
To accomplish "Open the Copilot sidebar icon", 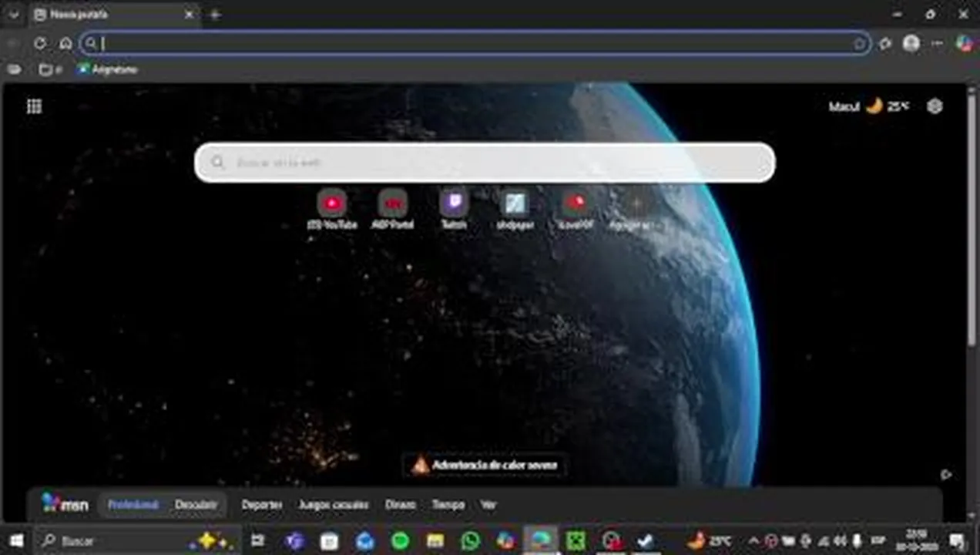I will pyautogui.click(x=964, y=43).
